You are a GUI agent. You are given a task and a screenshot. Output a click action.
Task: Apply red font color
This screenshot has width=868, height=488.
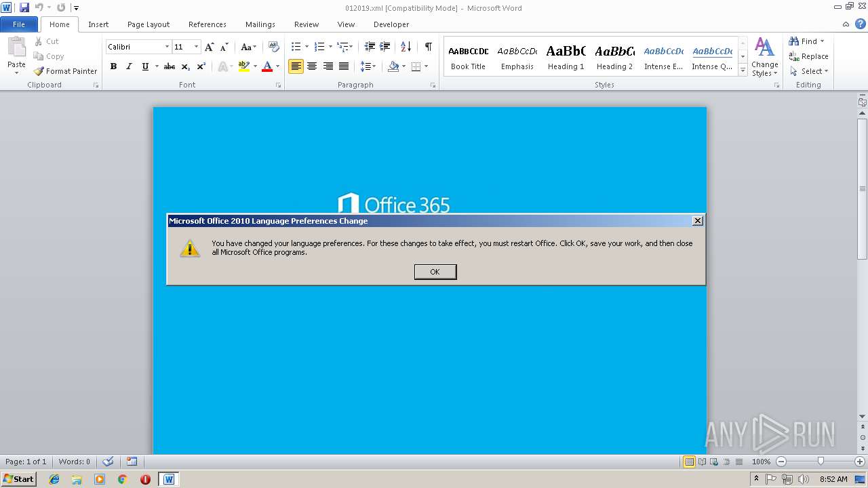tap(267, 66)
